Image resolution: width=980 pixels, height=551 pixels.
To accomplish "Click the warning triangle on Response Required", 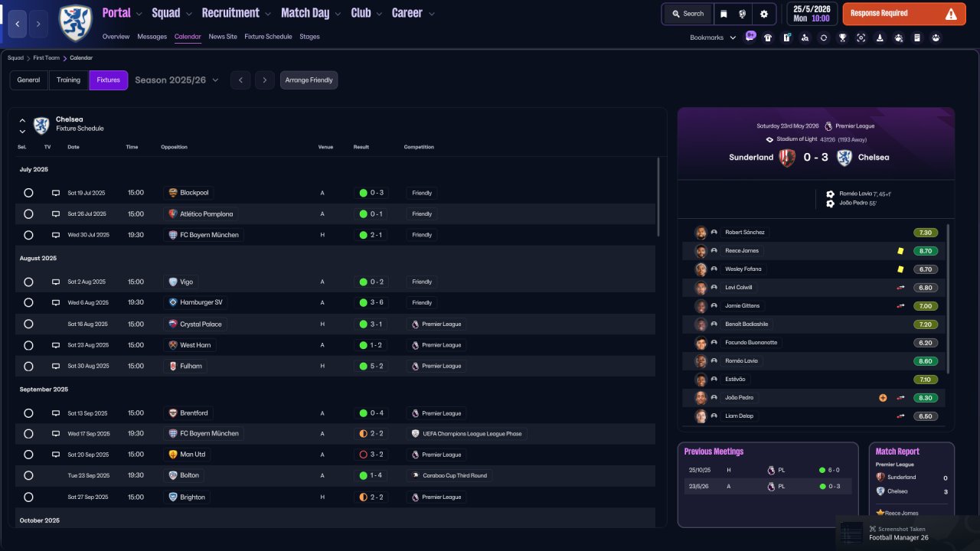I will (951, 14).
